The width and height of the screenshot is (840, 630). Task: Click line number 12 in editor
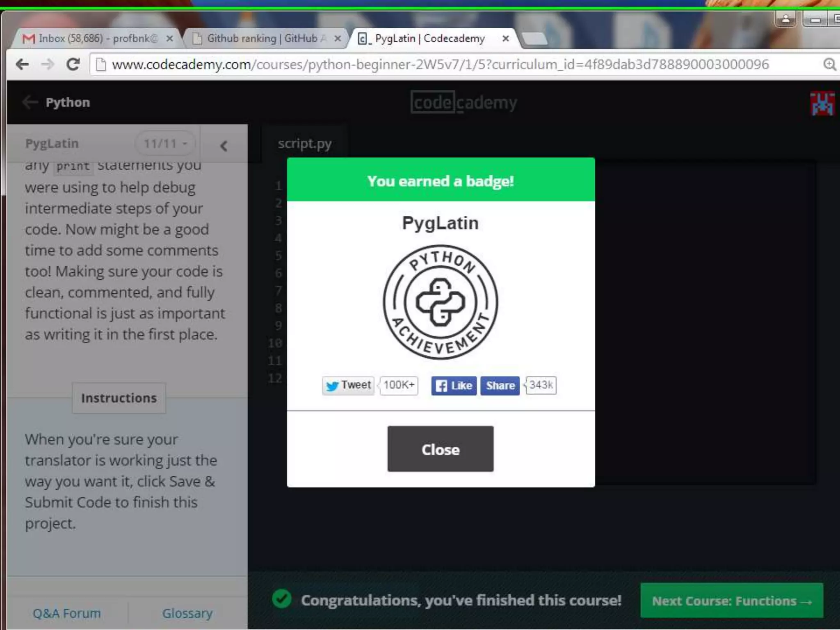(x=275, y=378)
